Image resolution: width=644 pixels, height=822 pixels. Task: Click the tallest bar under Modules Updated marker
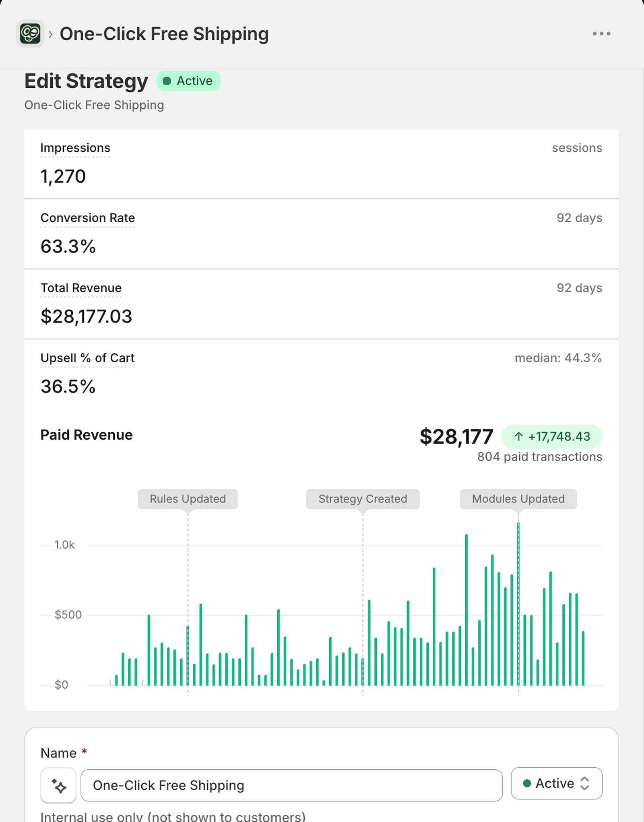tap(518, 604)
